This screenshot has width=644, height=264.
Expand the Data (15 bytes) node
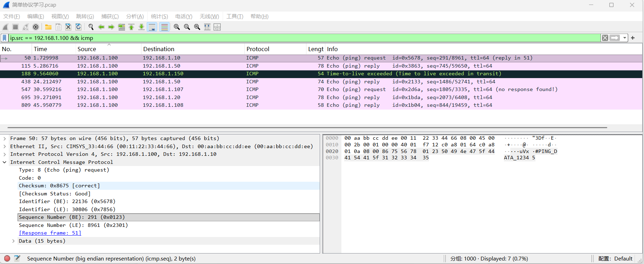[x=13, y=241]
